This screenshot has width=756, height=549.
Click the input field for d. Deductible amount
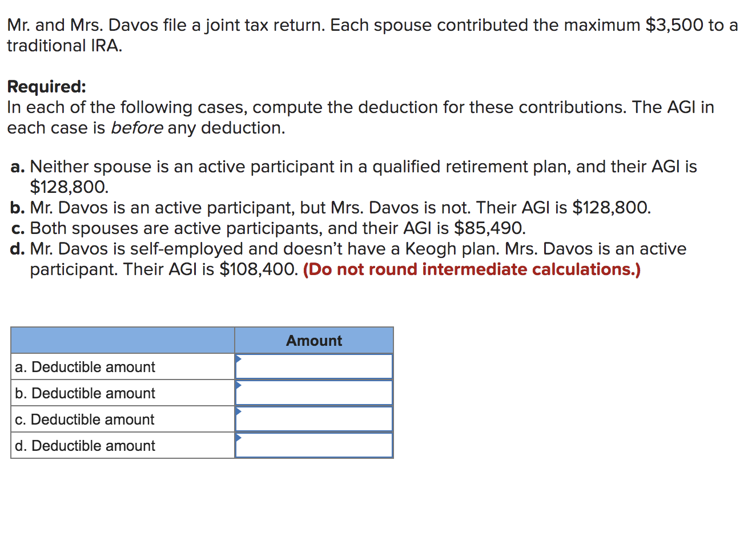314,445
